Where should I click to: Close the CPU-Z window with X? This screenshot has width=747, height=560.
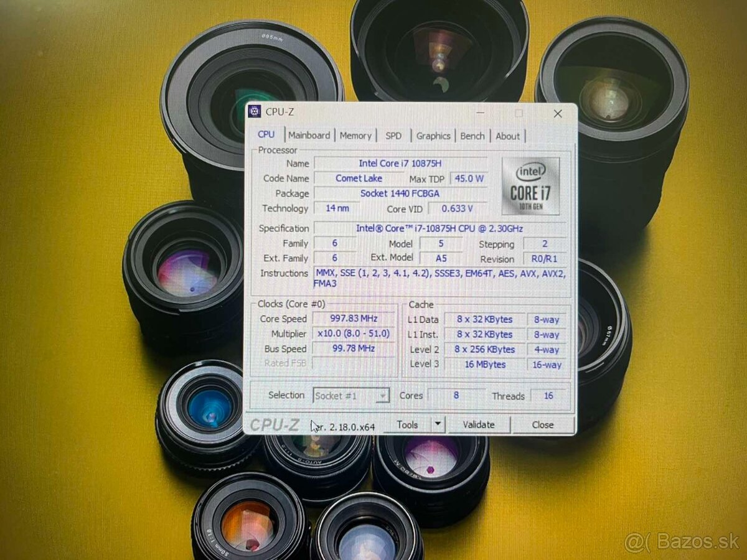558,113
